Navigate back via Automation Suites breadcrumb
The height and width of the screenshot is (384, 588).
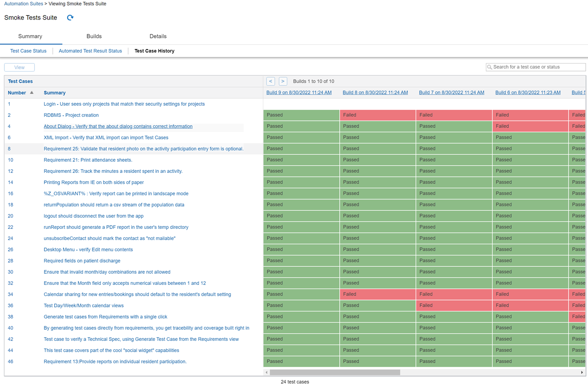[x=24, y=4]
